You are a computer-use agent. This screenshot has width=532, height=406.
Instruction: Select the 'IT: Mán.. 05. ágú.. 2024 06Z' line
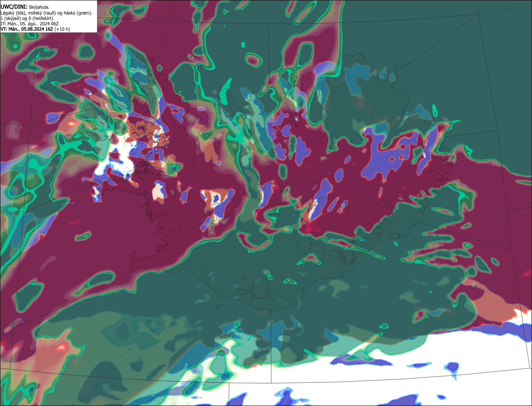click(x=30, y=24)
